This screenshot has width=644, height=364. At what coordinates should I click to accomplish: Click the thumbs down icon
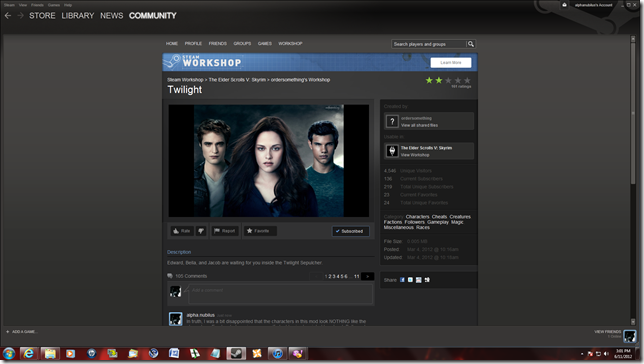[201, 231]
